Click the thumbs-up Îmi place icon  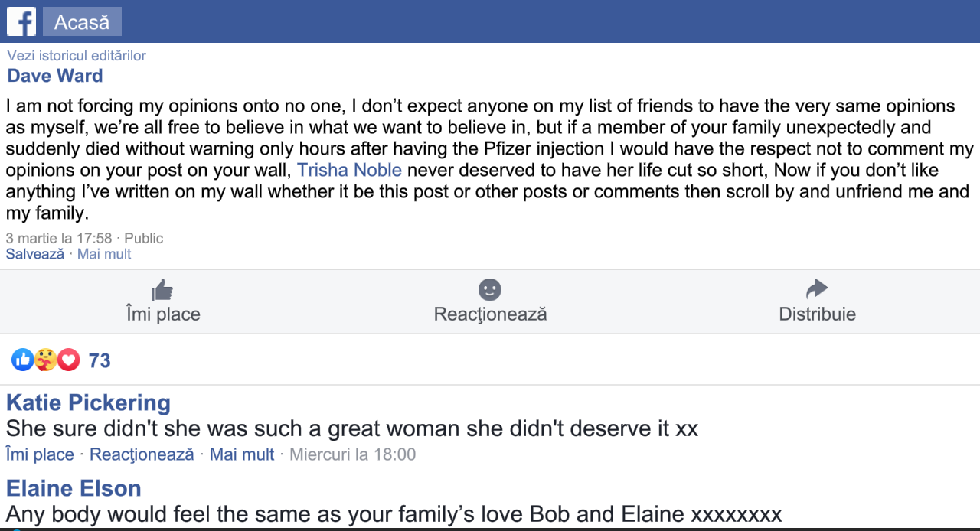[x=162, y=289]
